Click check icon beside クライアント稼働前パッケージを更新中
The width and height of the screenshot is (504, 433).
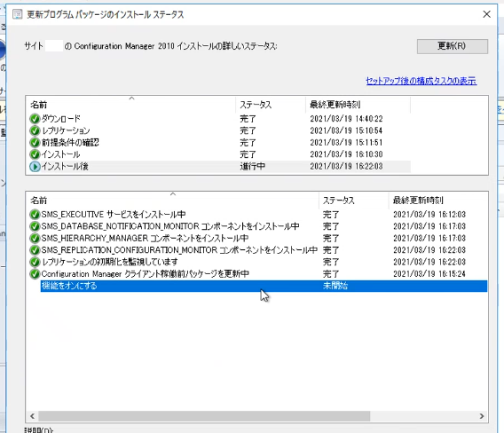[x=35, y=274]
